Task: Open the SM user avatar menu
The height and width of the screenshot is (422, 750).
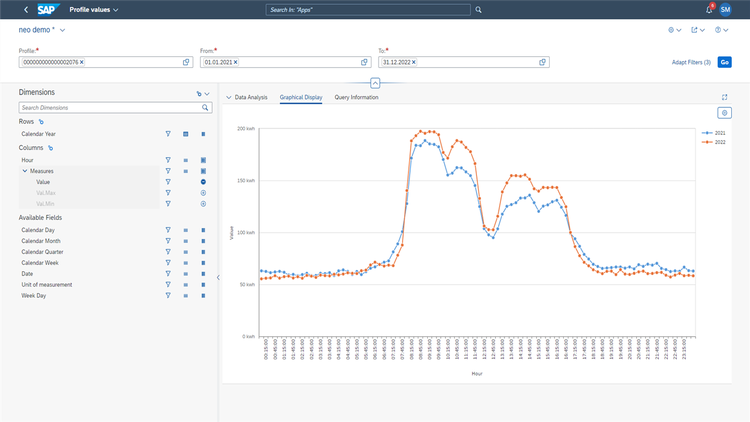Action: tap(725, 10)
